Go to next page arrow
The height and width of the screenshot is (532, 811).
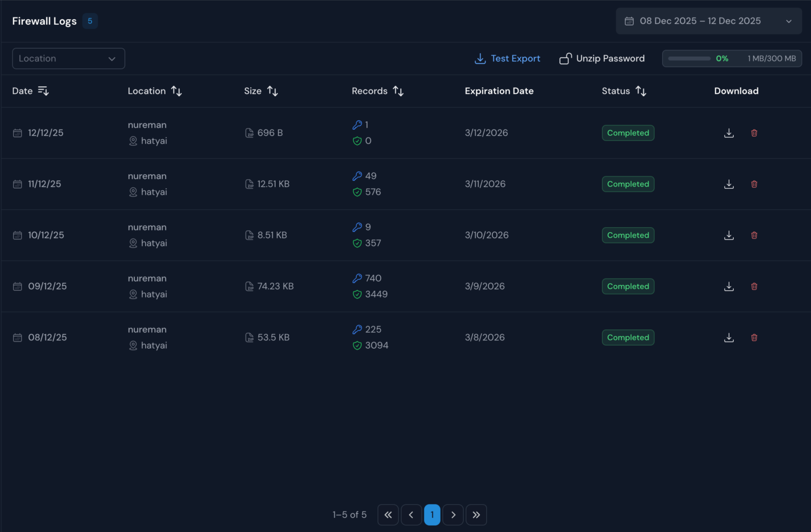453,515
